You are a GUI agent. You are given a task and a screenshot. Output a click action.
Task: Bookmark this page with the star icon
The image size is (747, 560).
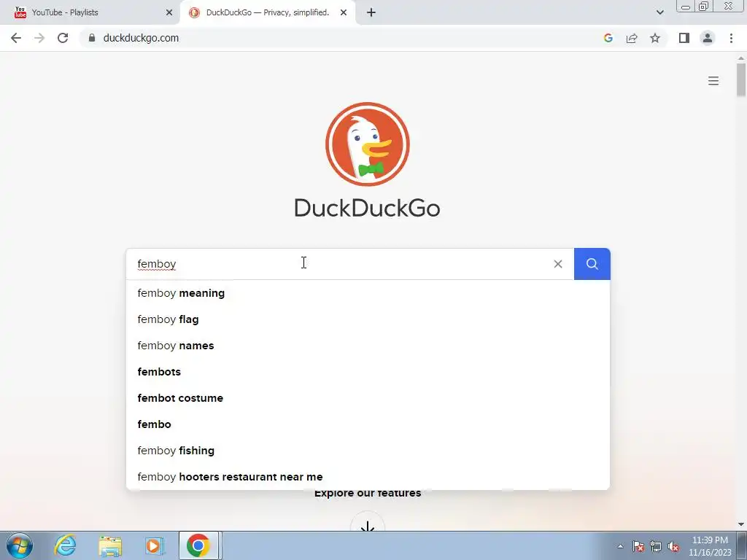tap(655, 38)
